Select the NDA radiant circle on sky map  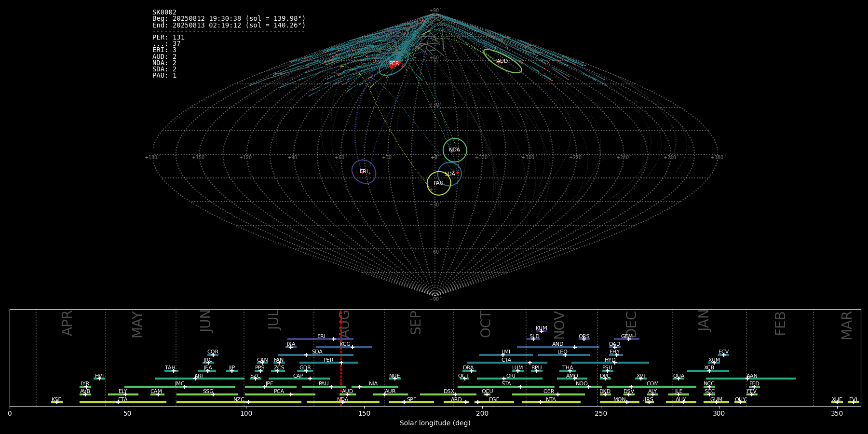pyautogui.click(x=455, y=150)
